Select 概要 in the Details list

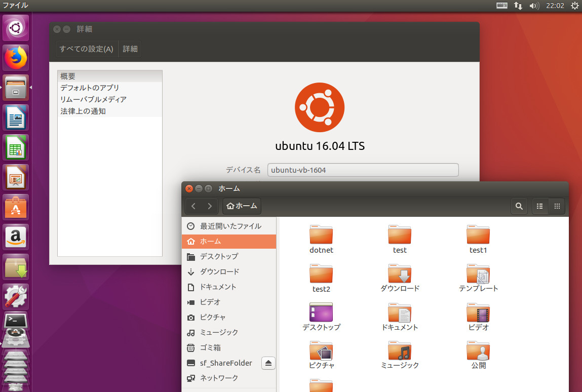(110, 76)
